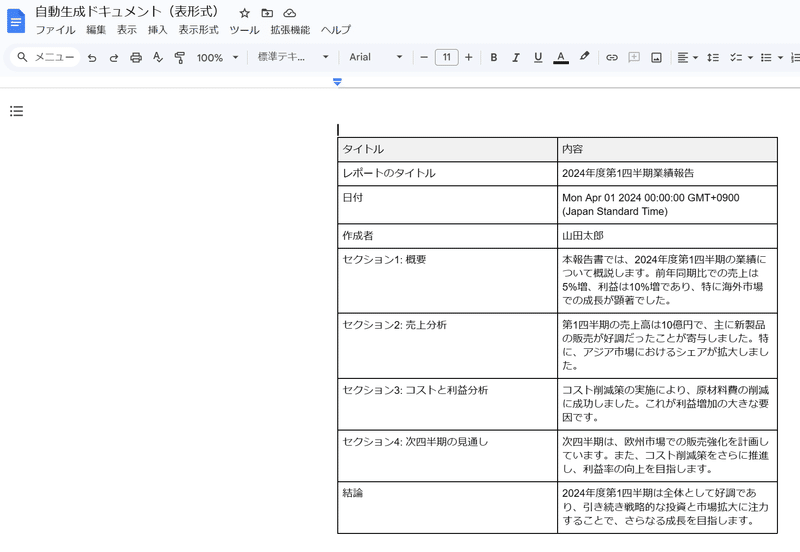Open the 拡張機能 menu
Image resolution: width=800 pixels, height=552 pixels.
290,30
